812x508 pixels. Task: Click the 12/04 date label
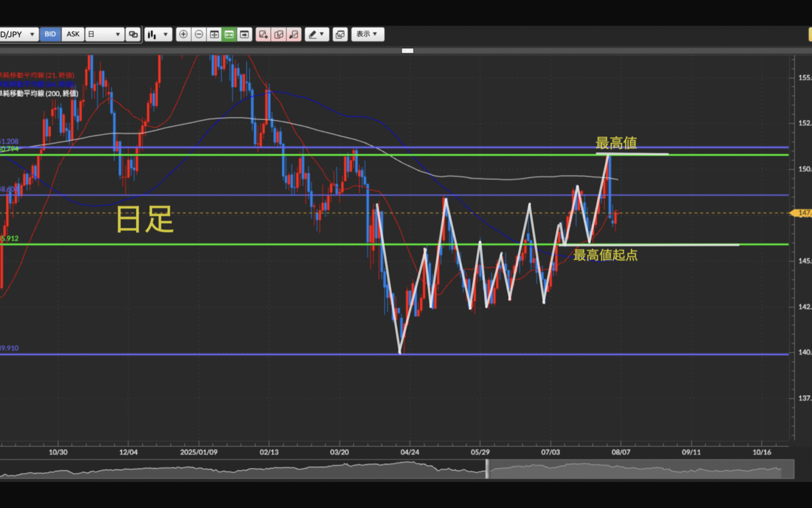click(x=128, y=452)
